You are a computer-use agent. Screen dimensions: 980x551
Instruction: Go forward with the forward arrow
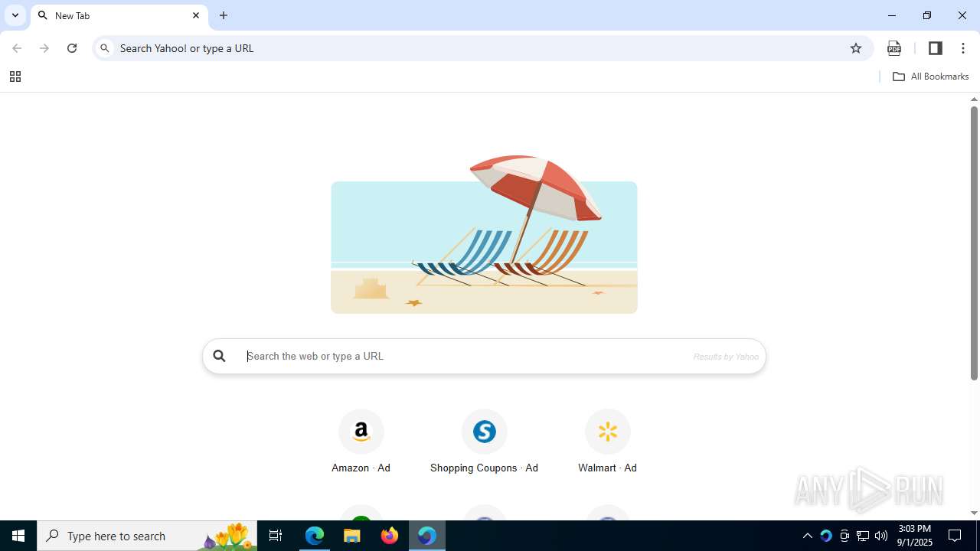coord(44,48)
